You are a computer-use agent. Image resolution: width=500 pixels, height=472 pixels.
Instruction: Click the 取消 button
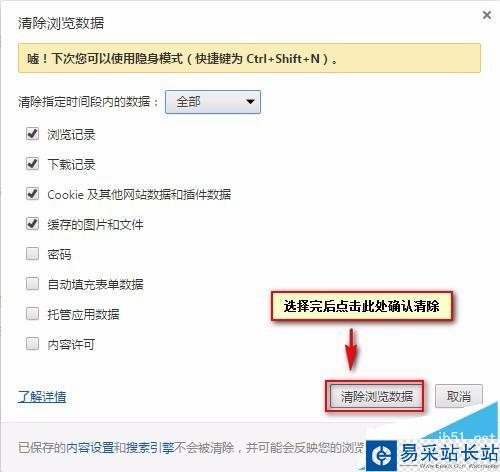tap(459, 396)
